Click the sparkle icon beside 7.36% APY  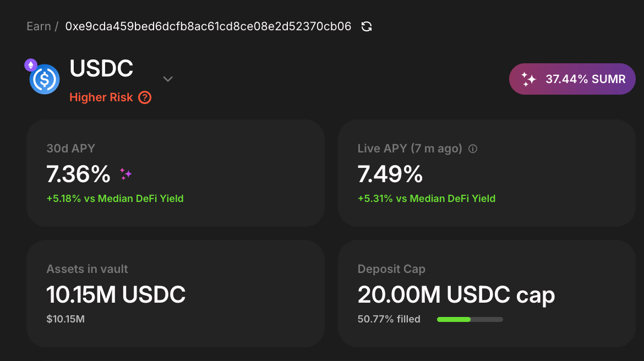(125, 174)
